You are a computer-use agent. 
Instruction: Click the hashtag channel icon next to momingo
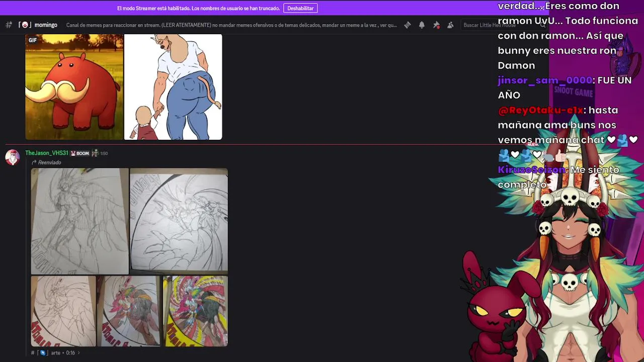pyautogui.click(x=9, y=25)
